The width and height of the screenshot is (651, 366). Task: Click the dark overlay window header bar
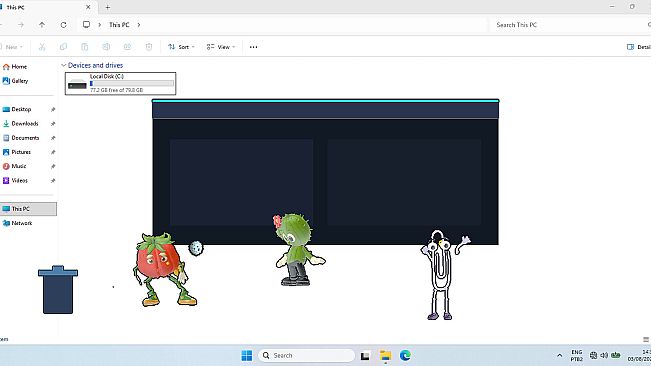point(326,110)
